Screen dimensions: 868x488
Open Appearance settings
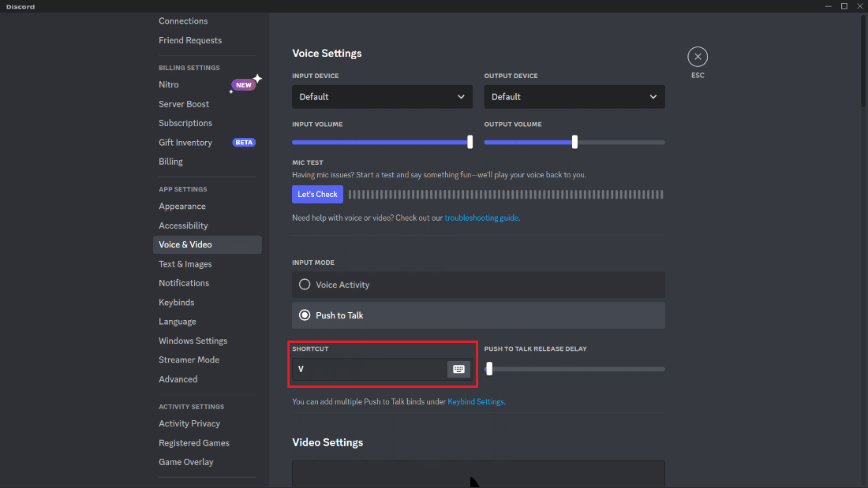click(x=181, y=206)
